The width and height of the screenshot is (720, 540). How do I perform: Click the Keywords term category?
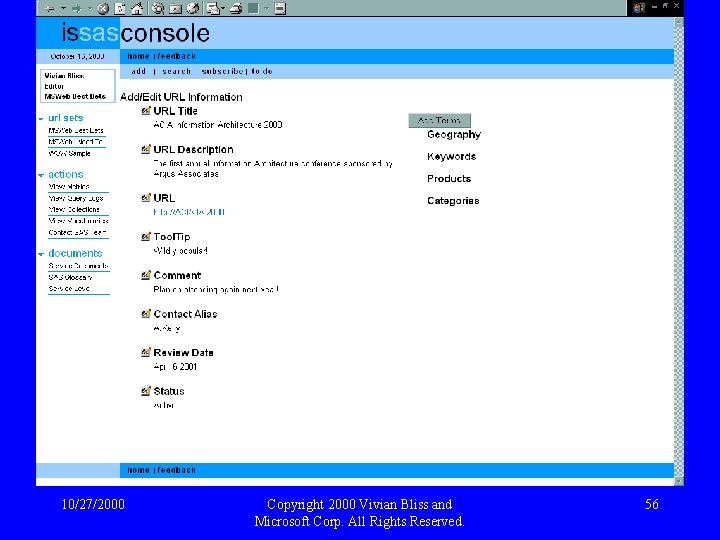point(451,157)
